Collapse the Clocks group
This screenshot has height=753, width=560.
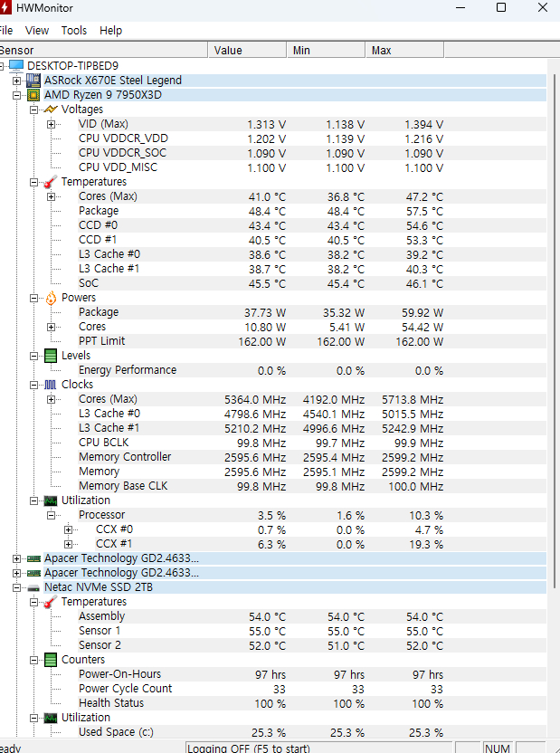tap(33, 385)
